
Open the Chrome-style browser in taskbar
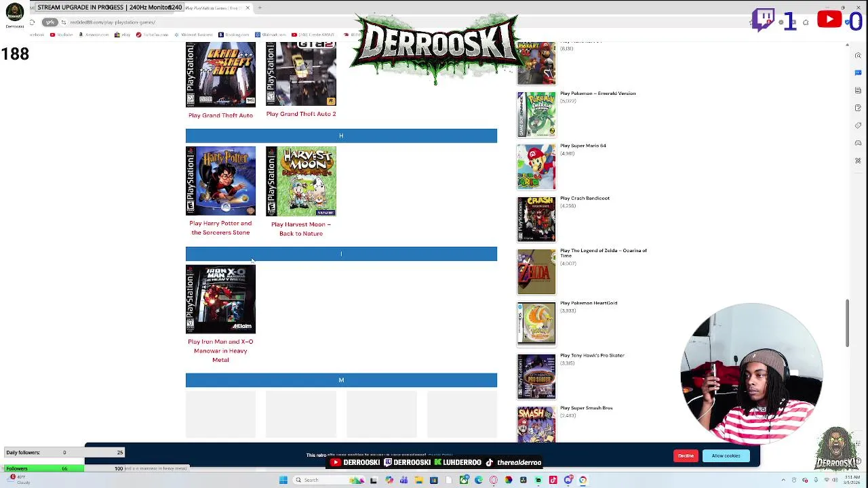pos(583,480)
